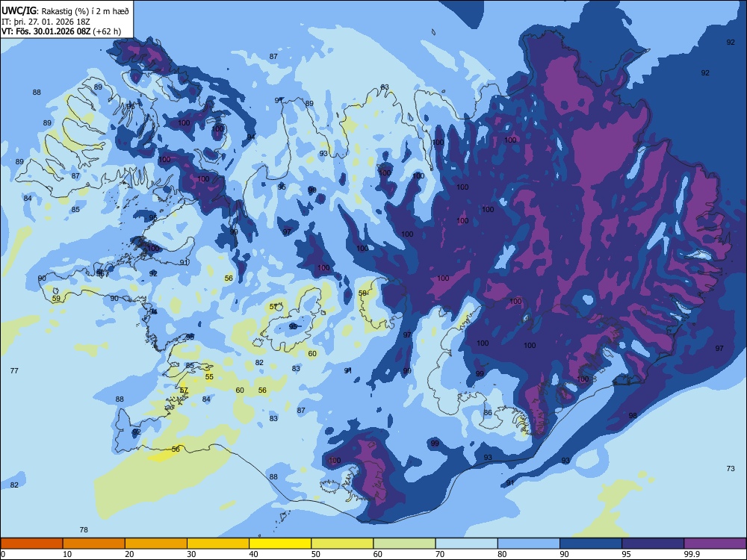Screen dimensions: 747x560
Task: Click the purple legend swatch above 99.9
Action: point(715,544)
